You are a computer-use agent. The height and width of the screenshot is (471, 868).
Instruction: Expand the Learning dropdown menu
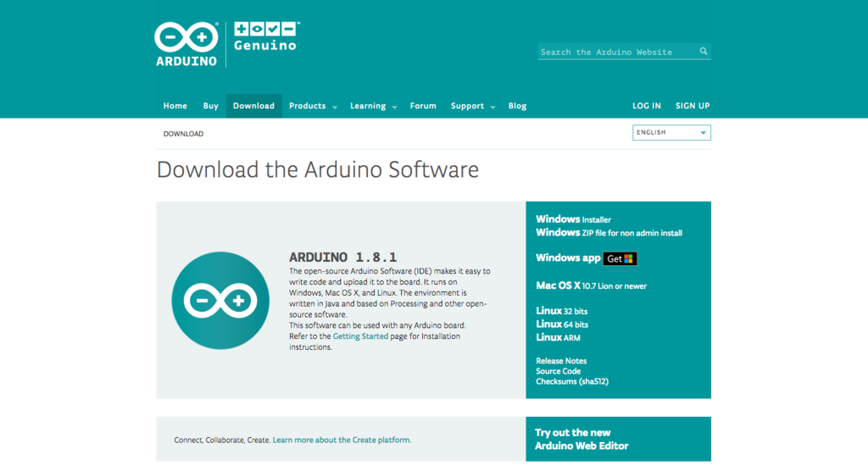373,106
